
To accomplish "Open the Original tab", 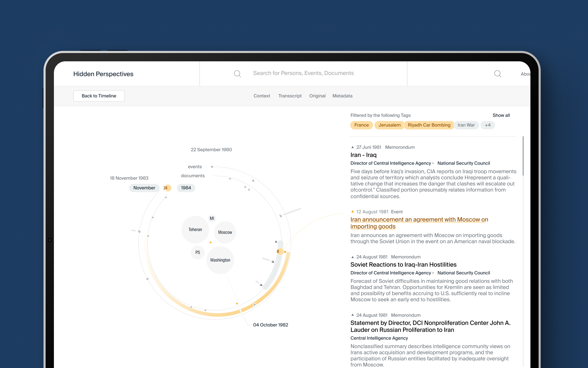I will (x=317, y=96).
